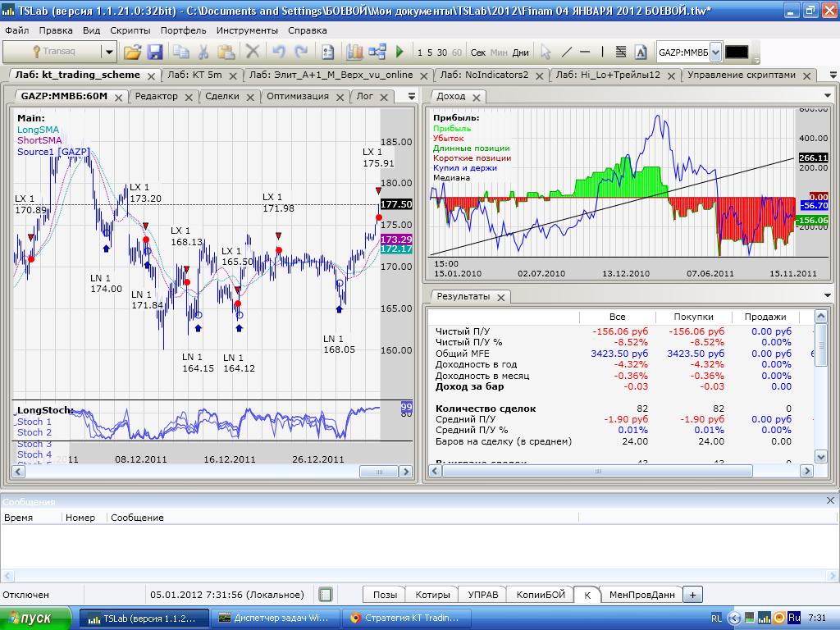Switch interval to 30 minutes
The image size is (840, 630).
pyautogui.click(x=442, y=52)
